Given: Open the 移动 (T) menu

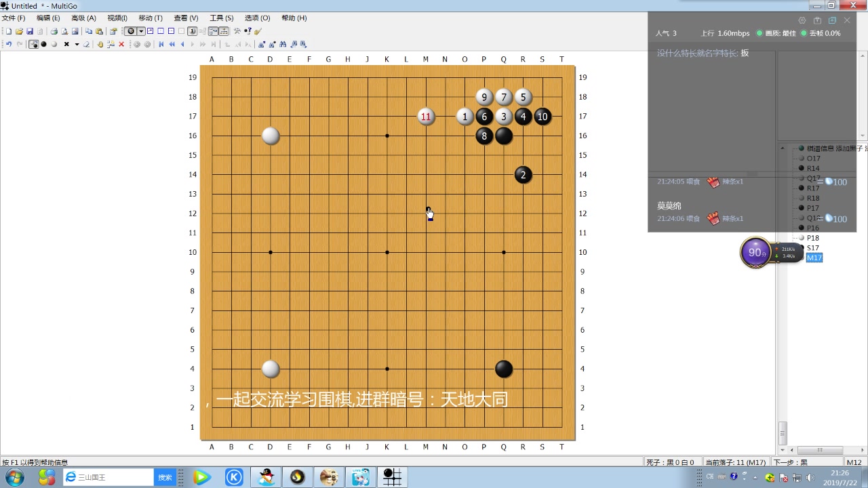Looking at the screenshot, I should [x=151, y=18].
